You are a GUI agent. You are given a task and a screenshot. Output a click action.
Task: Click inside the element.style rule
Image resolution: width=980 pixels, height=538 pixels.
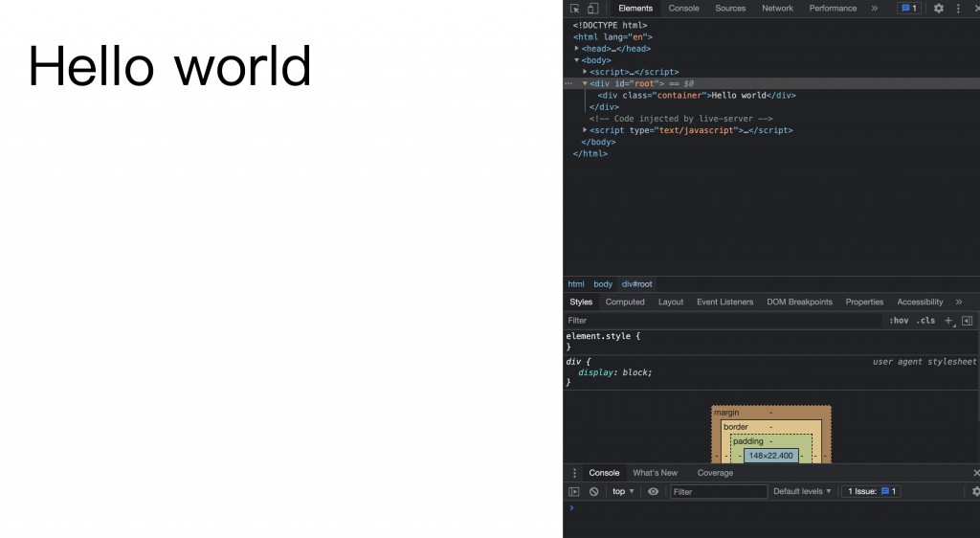770,341
